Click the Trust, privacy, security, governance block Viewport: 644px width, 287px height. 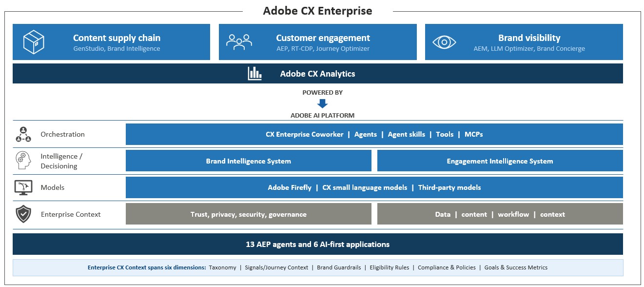click(249, 214)
